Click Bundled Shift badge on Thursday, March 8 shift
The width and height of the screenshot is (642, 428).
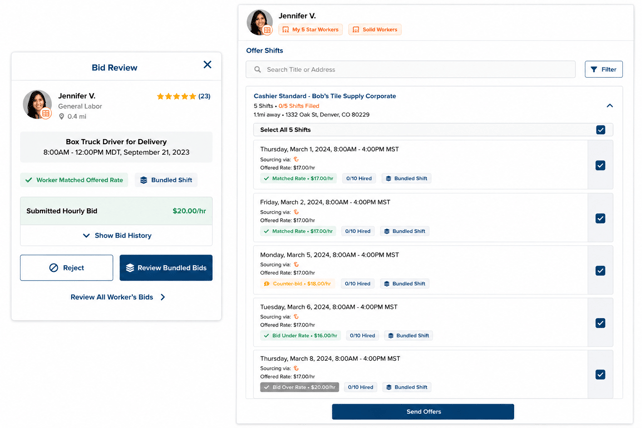click(407, 387)
